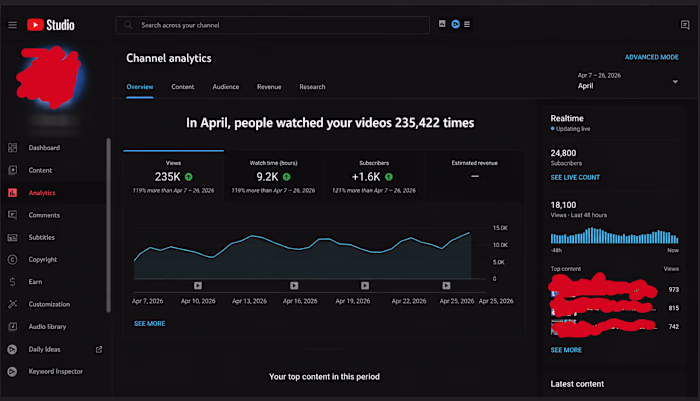
Task: Click the Content sidebar icon
Action: coord(12,170)
